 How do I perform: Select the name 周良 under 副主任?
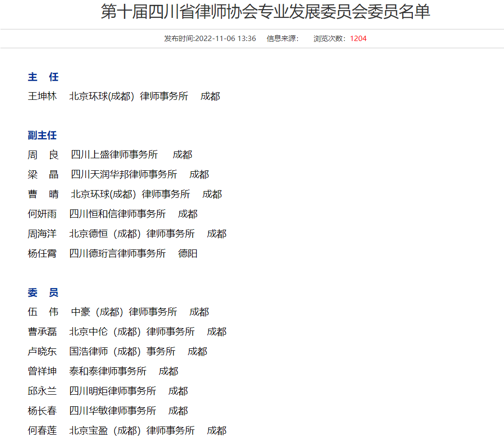pyautogui.click(x=43, y=154)
